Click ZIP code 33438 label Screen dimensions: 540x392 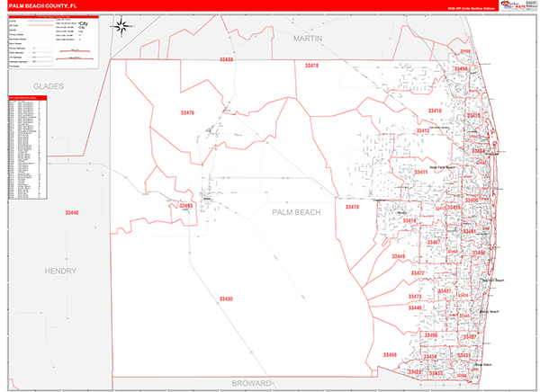[x=226, y=59]
